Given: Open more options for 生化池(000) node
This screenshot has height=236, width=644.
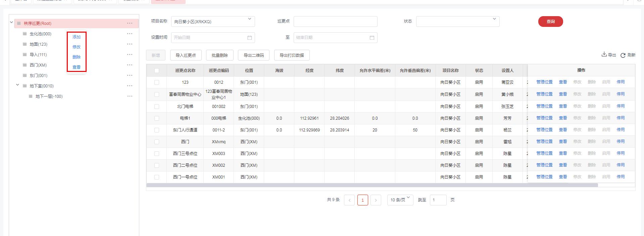Looking at the screenshot, I should [130, 34].
